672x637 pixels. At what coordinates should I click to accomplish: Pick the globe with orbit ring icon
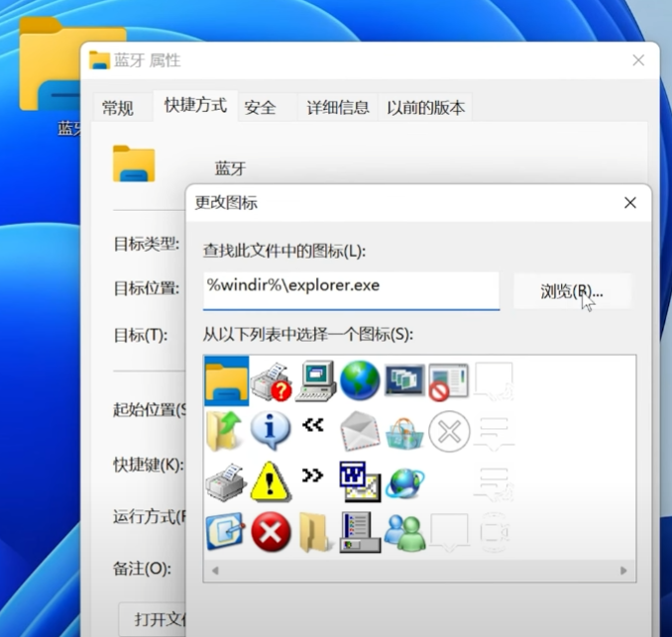405,483
